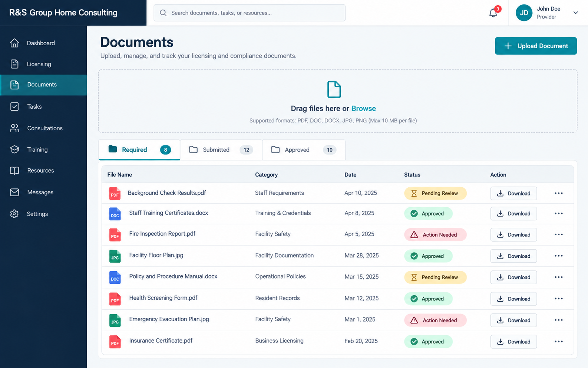The width and height of the screenshot is (588, 368).
Task: Focus the search documents field
Action: coord(250,13)
